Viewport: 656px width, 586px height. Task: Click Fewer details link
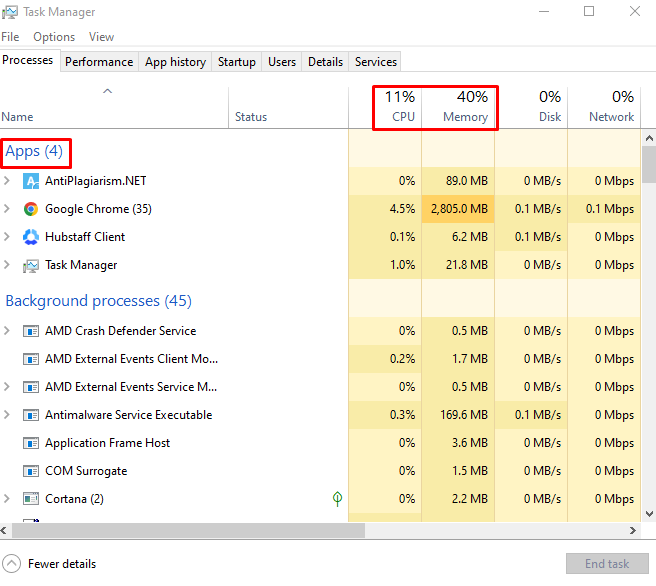tap(62, 564)
